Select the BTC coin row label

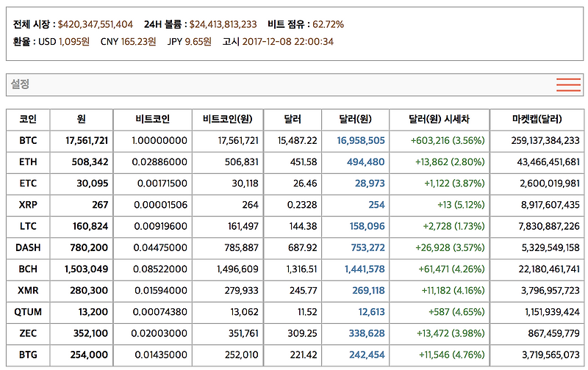click(x=28, y=141)
